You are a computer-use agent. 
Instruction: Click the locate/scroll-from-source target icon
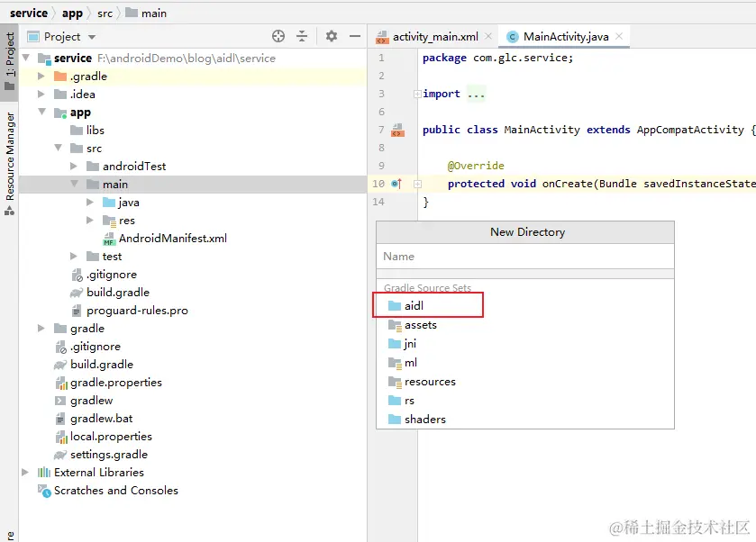[x=278, y=36]
